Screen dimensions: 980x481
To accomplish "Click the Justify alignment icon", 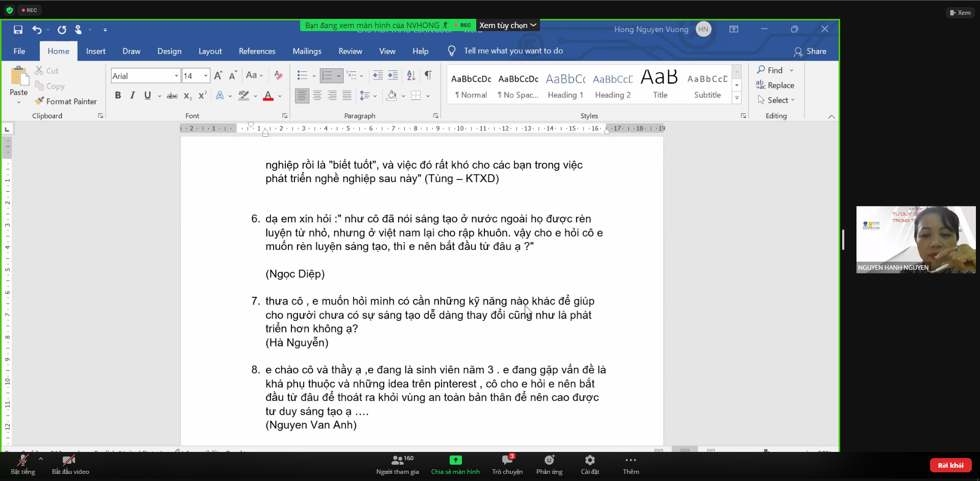I will pos(347,95).
